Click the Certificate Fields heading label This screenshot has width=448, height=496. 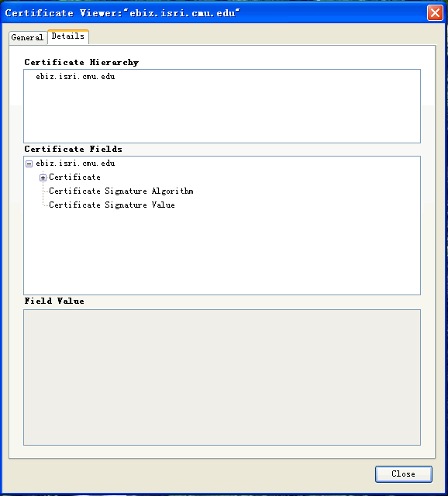(x=73, y=149)
